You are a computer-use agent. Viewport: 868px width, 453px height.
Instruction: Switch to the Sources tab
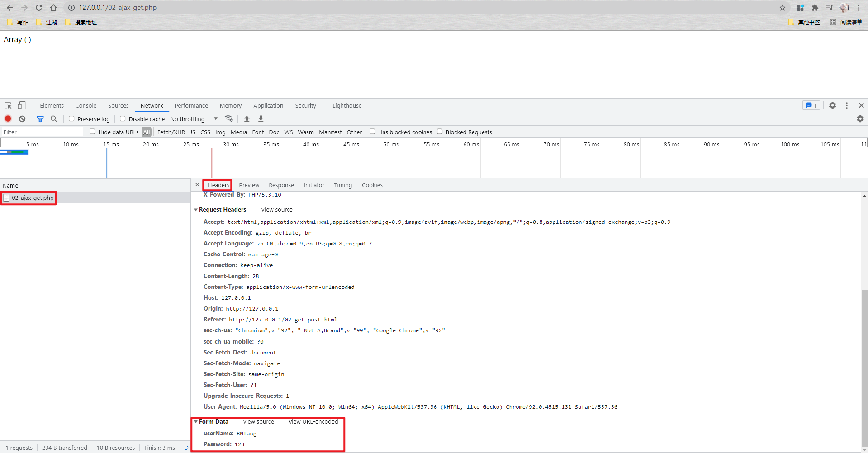tap(119, 105)
